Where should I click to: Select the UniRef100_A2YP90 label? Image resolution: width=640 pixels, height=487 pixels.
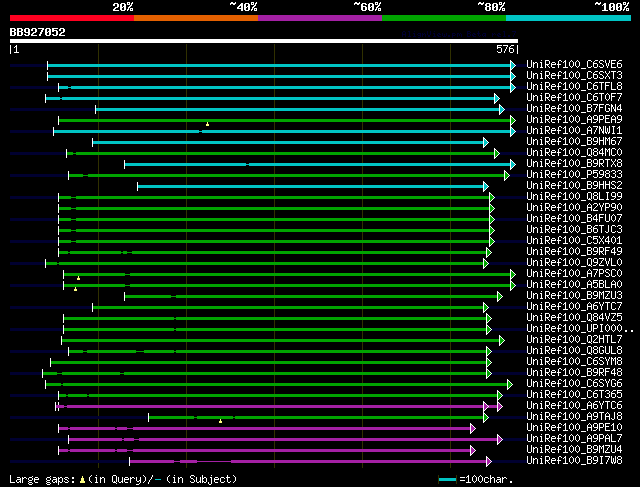[574, 208]
